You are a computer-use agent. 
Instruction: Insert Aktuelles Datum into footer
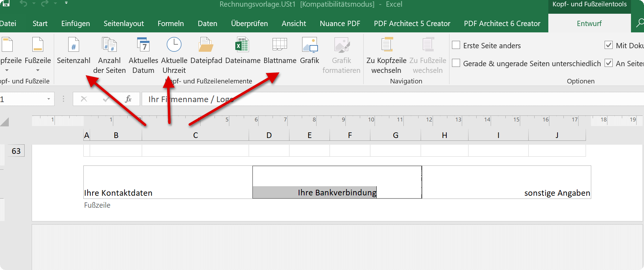[x=143, y=56]
